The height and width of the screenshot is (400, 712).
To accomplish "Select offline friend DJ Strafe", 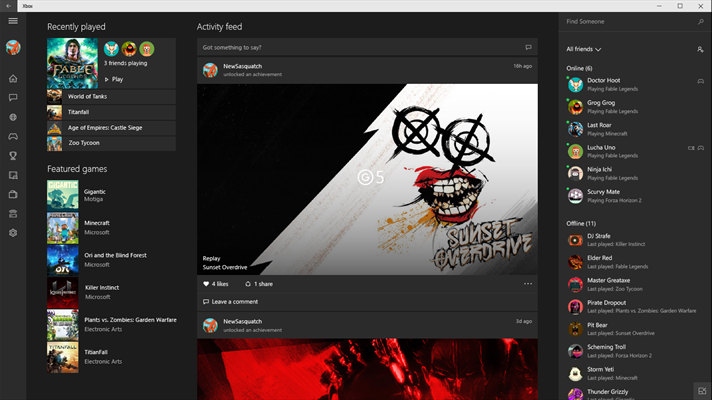I will coord(635,240).
